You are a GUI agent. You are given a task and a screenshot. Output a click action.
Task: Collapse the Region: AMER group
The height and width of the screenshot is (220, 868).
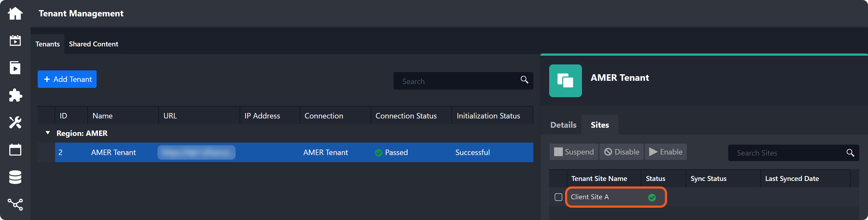coord(48,133)
